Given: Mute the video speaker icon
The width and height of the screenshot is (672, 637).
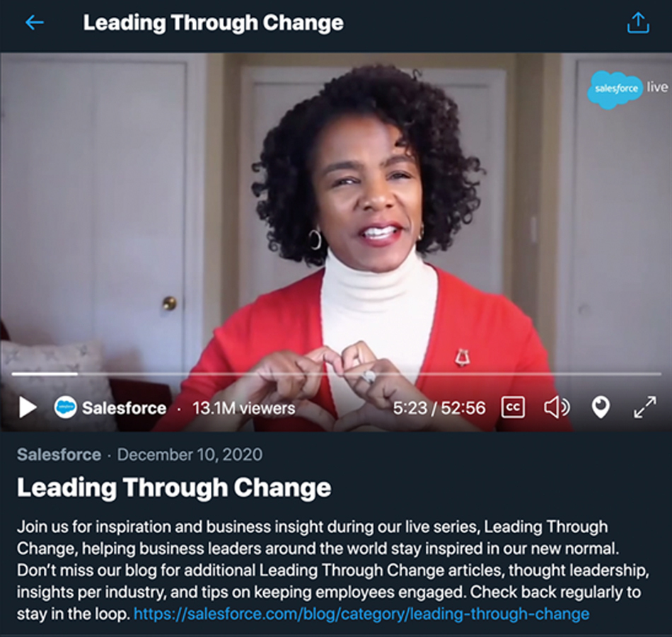Looking at the screenshot, I should (557, 407).
